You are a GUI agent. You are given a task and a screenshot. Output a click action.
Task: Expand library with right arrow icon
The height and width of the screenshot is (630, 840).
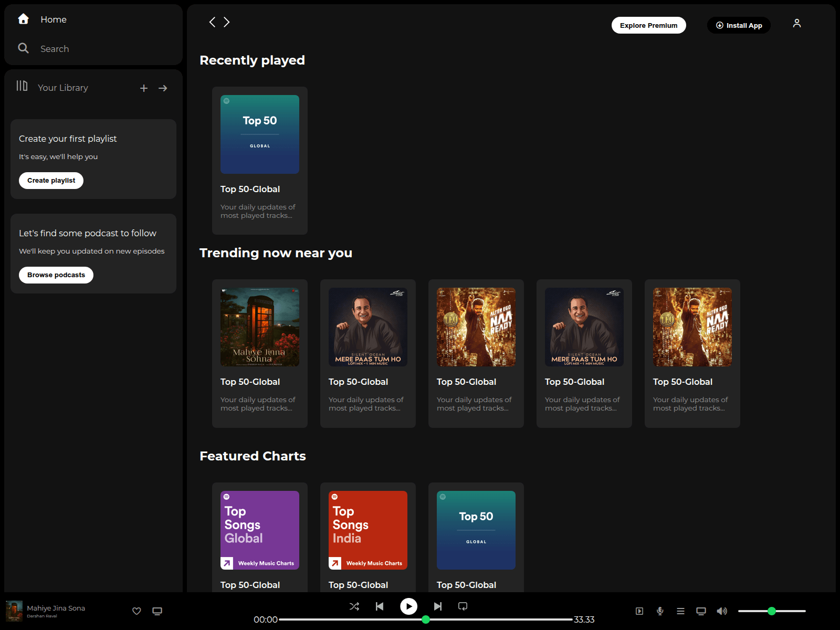[163, 88]
